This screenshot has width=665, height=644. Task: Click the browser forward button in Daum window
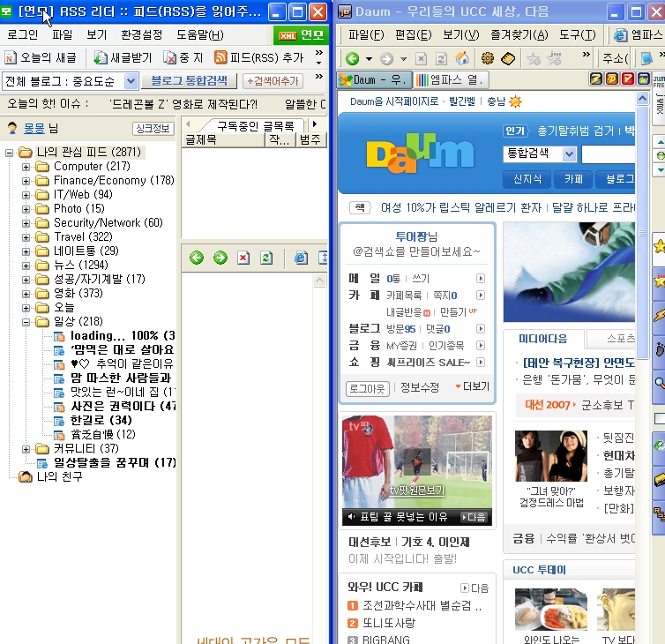[386, 58]
